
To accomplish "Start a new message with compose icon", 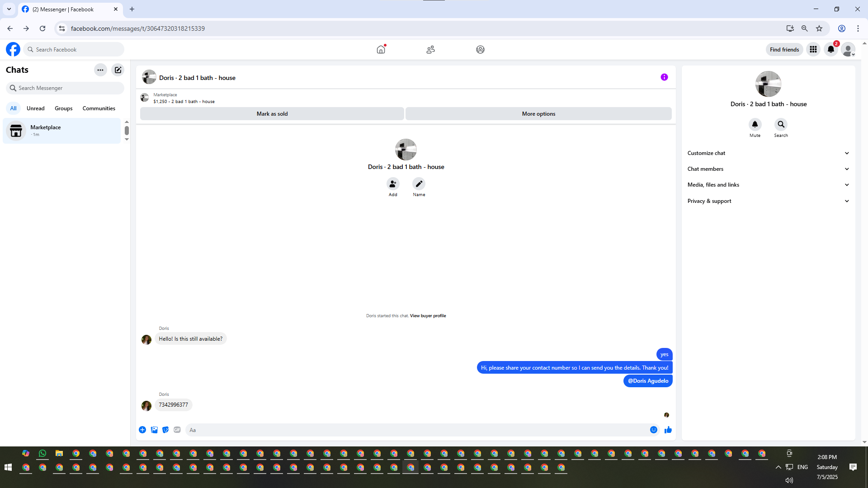I will 118,70.
